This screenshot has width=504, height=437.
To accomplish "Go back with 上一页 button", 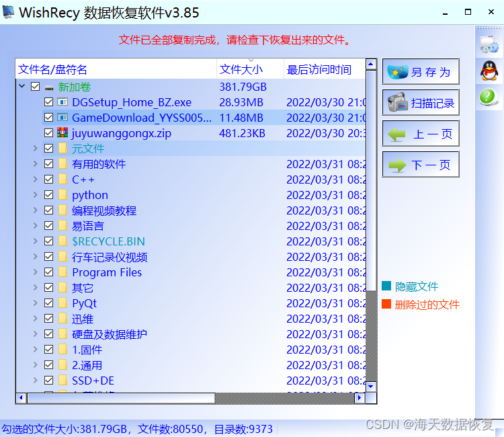I will 421,133.
